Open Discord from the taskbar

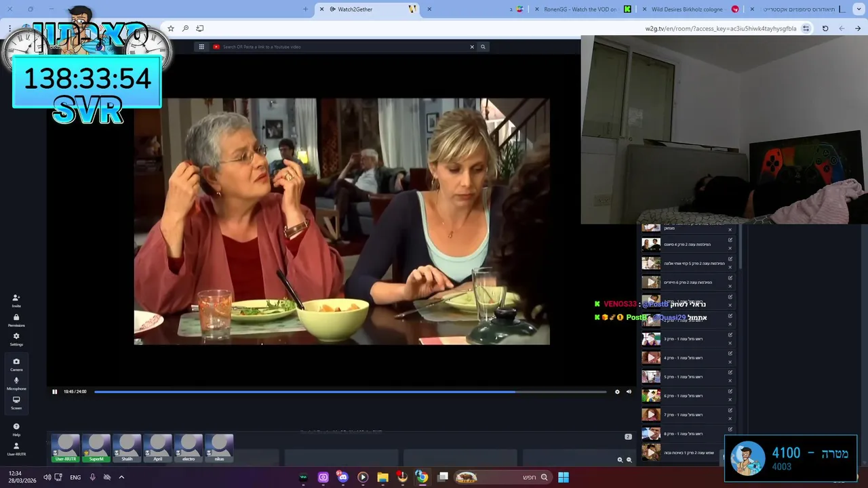[342, 477]
